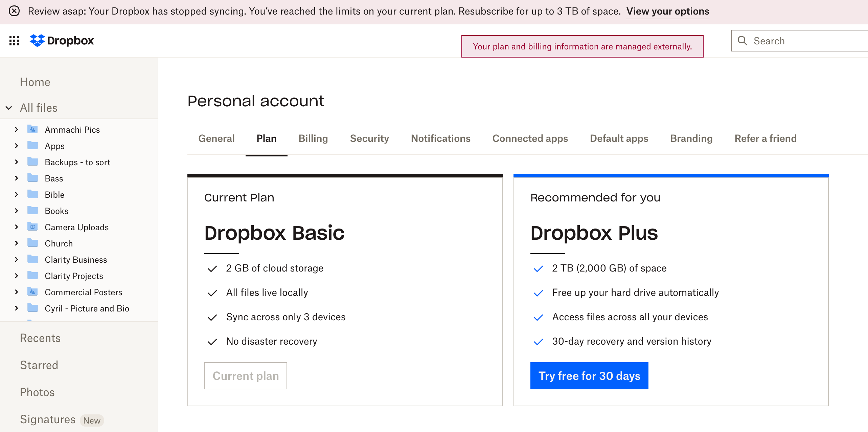Click '30-day recovery and version history' text

tap(632, 341)
